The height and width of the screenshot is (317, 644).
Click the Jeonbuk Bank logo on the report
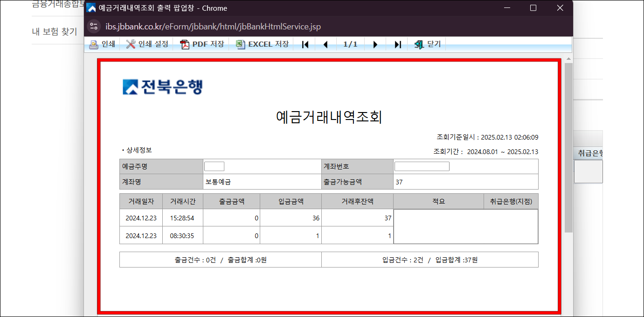163,86
